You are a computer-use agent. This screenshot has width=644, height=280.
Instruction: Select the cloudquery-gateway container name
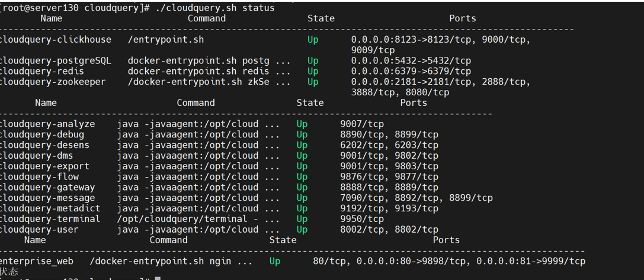[47, 188]
